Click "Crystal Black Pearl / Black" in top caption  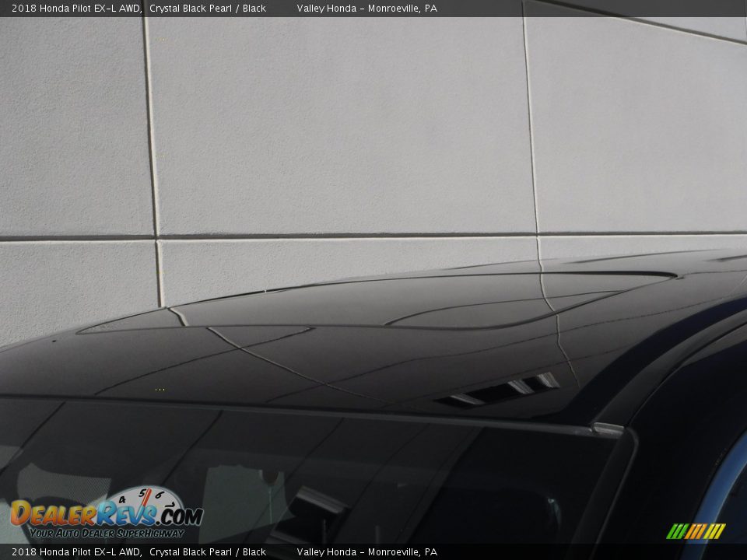click(x=208, y=9)
